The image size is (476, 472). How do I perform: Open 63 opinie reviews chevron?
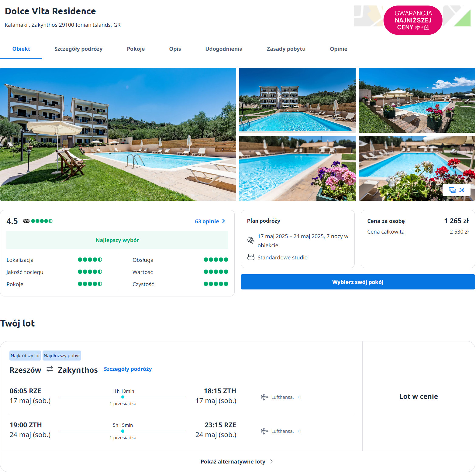point(224,221)
